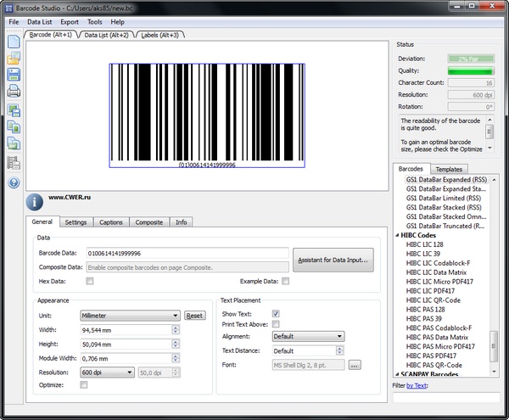Click the New barcode document icon
This screenshot has width=509, height=420.
(x=14, y=42)
